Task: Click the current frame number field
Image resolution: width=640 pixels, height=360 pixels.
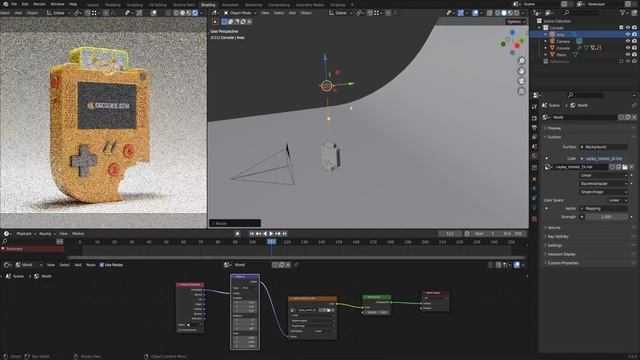Action: coord(450,234)
